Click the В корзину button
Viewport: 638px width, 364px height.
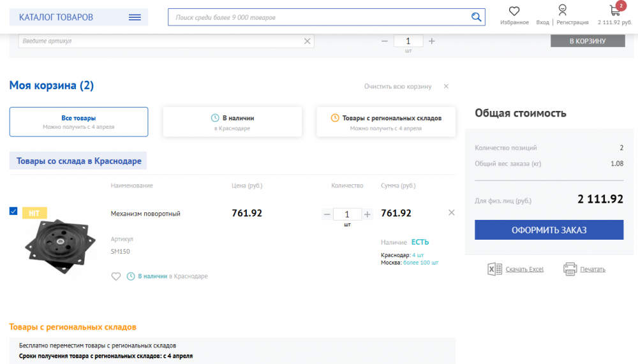pos(588,41)
